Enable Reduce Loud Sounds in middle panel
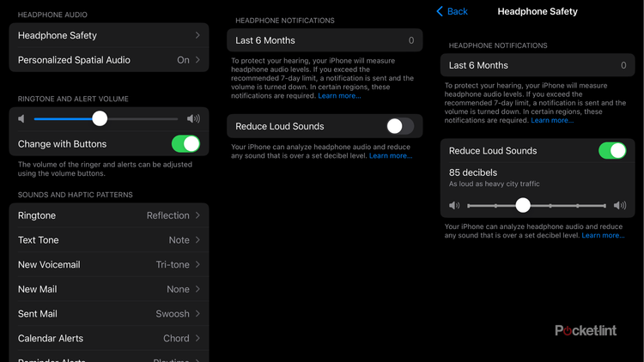This screenshot has height=362, width=644. [399, 126]
